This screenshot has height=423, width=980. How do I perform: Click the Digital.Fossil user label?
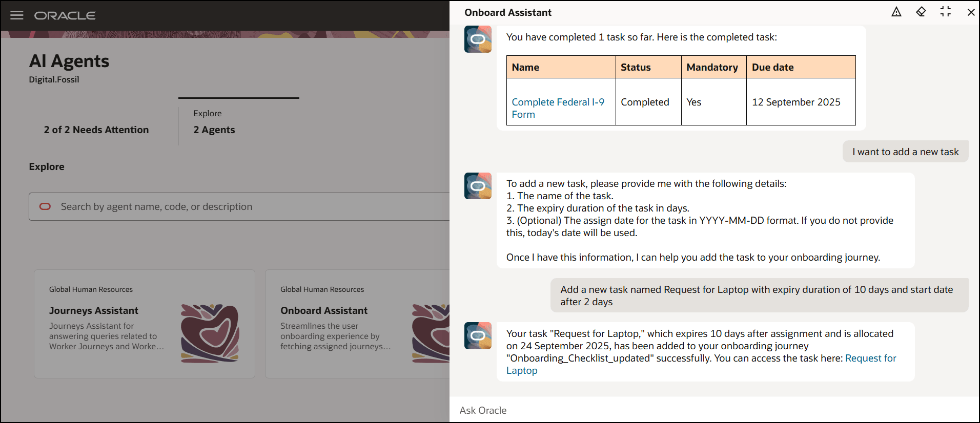[54, 79]
